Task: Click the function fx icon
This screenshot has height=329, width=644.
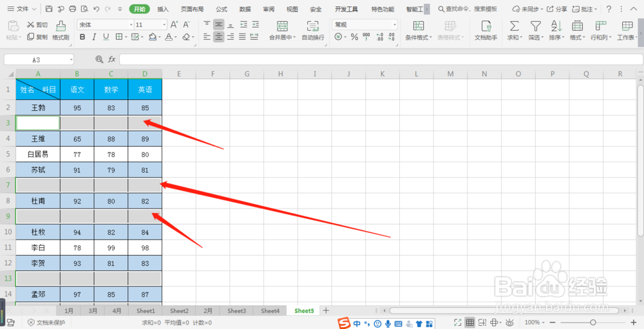Action: pyautogui.click(x=111, y=60)
